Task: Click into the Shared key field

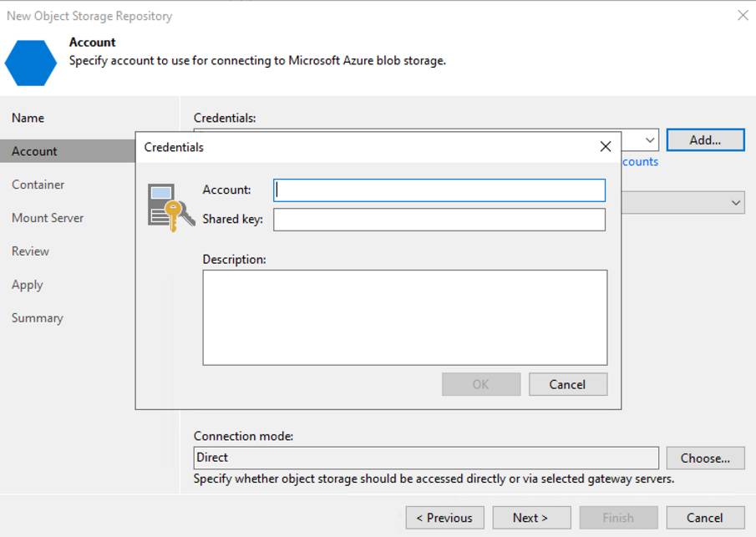Action: [439, 220]
